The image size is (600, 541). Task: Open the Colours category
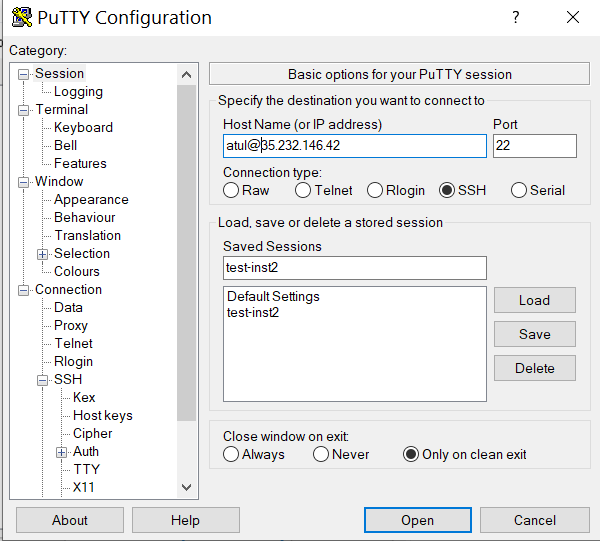[77, 271]
